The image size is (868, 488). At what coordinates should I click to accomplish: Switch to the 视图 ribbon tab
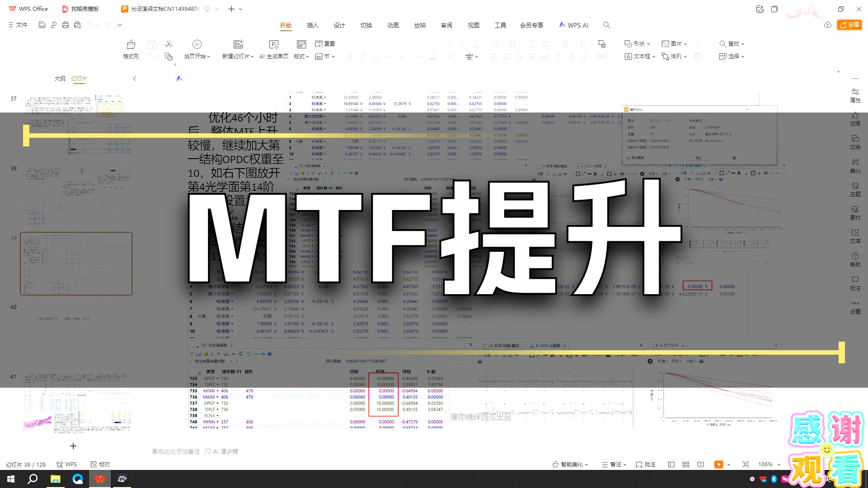(473, 25)
